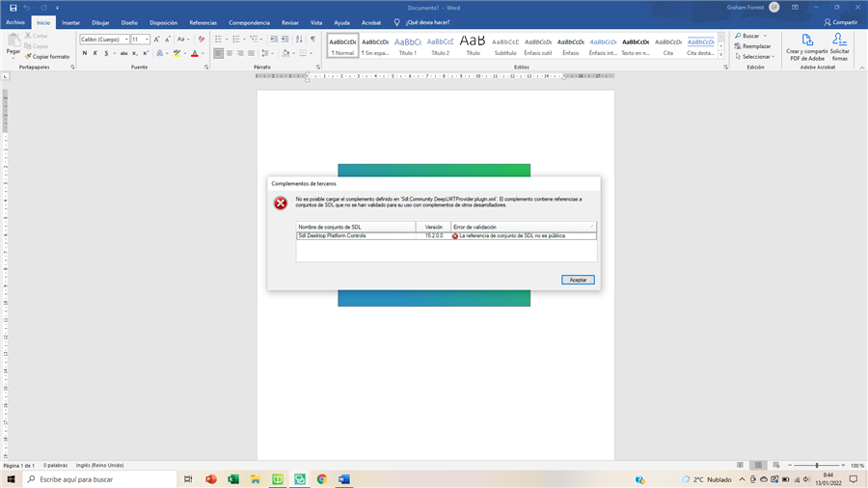This screenshot has height=488, width=868.
Task: Clear all formatting with eraser icon
Action: click(x=202, y=40)
